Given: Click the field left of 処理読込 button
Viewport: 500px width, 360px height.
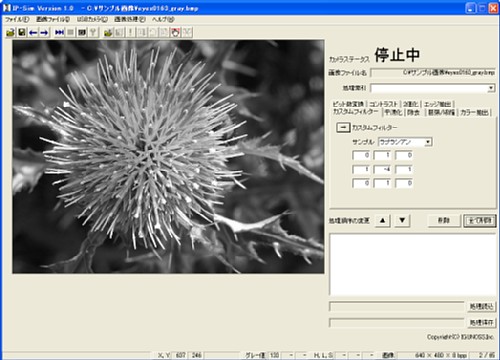Looking at the screenshot, I should [x=397, y=306].
